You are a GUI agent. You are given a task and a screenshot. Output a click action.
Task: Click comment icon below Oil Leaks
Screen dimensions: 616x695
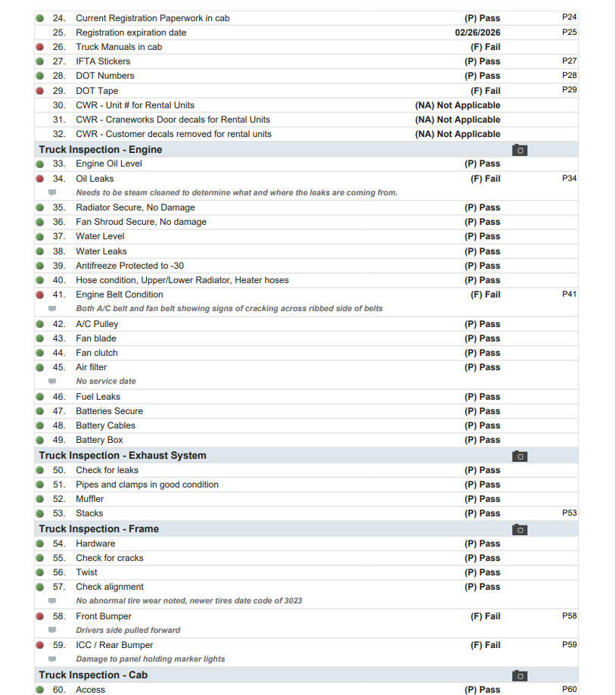coord(52,193)
